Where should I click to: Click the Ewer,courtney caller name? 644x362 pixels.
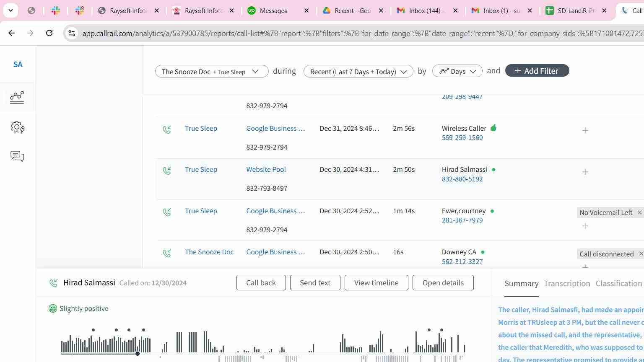point(463,211)
